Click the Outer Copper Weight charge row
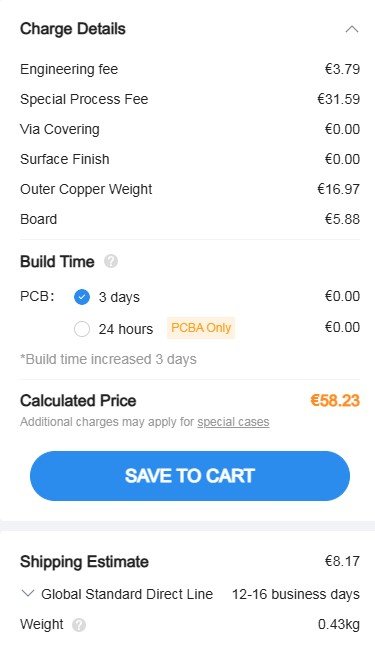 click(190, 189)
